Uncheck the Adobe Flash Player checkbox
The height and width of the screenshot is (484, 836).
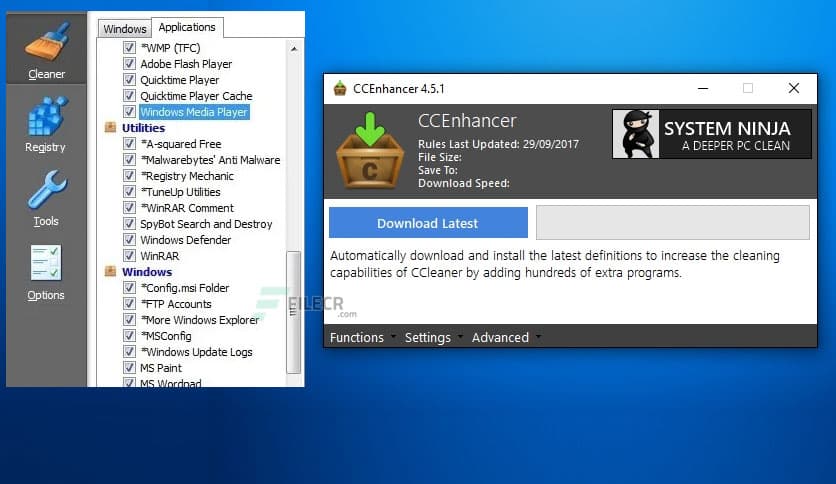tap(129, 64)
